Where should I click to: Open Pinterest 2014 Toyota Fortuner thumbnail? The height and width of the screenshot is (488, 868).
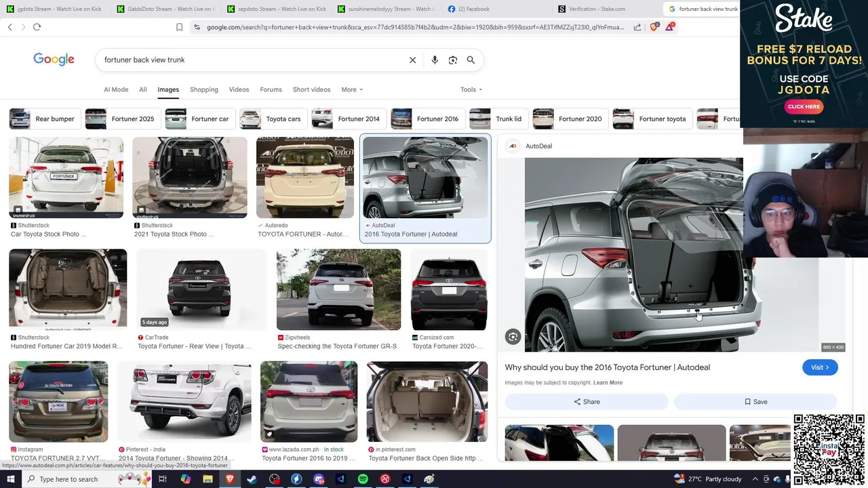[x=184, y=401]
